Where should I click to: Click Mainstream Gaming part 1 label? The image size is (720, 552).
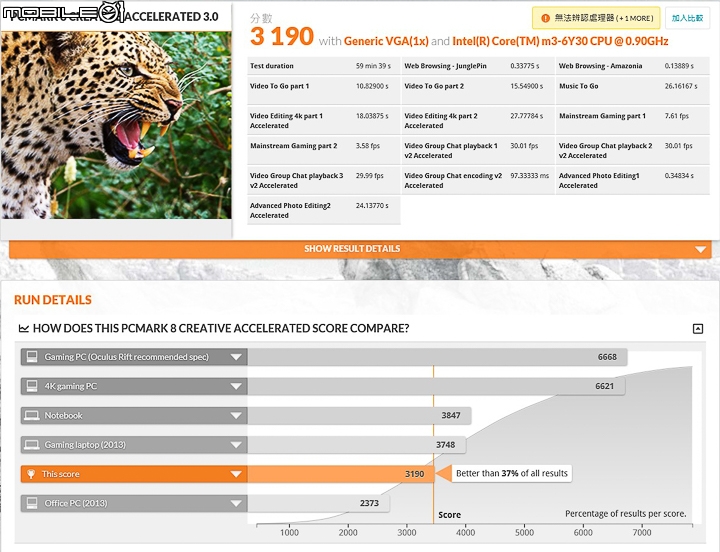602,116
